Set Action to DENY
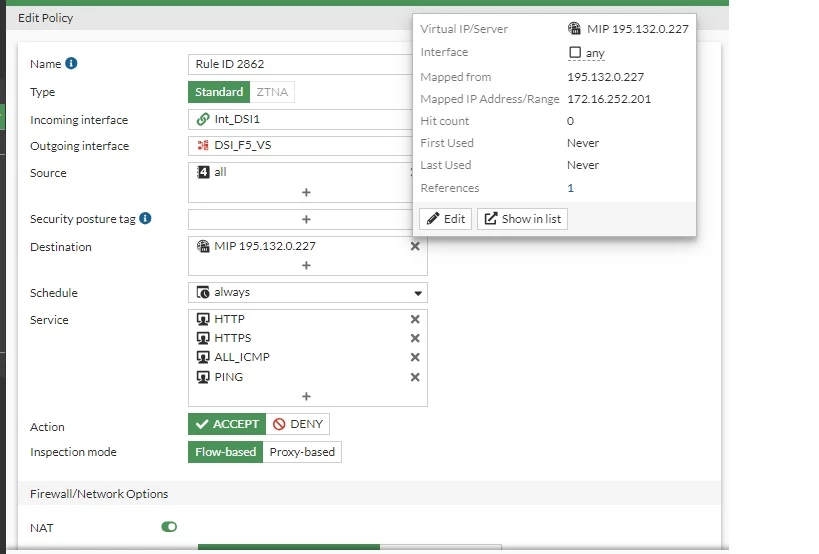The width and height of the screenshot is (819, 554). click(298, 424)
